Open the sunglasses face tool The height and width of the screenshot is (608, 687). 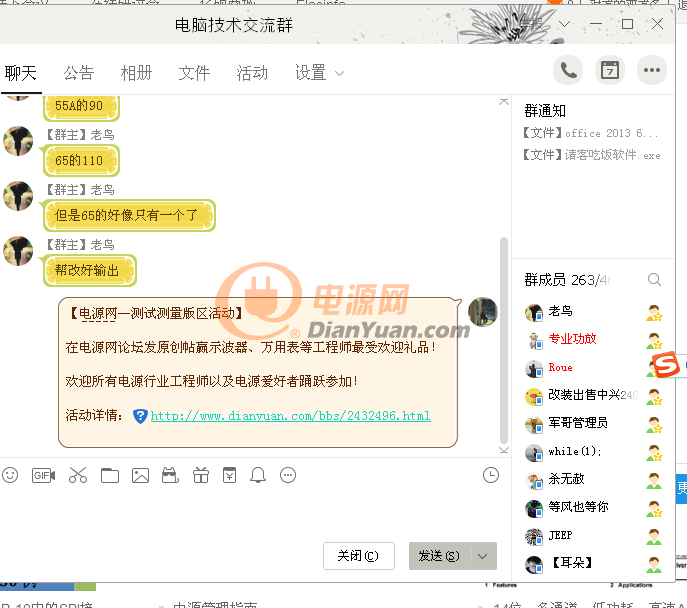point(170,475)
